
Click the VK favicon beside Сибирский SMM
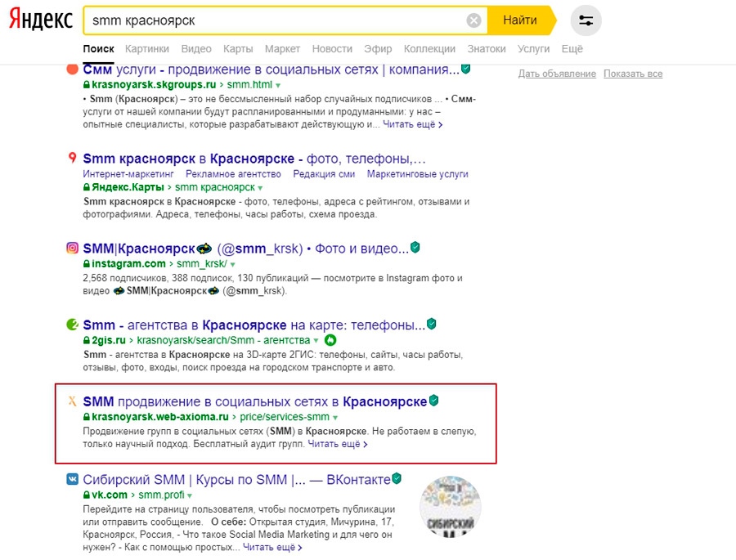72,479
